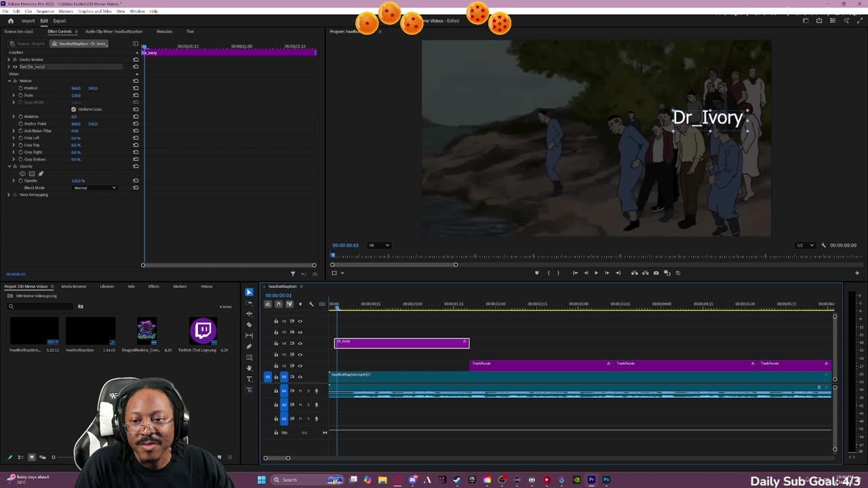
Task: Click the free-draw bezier opacity mask icon
Action: tap(41, 174)
